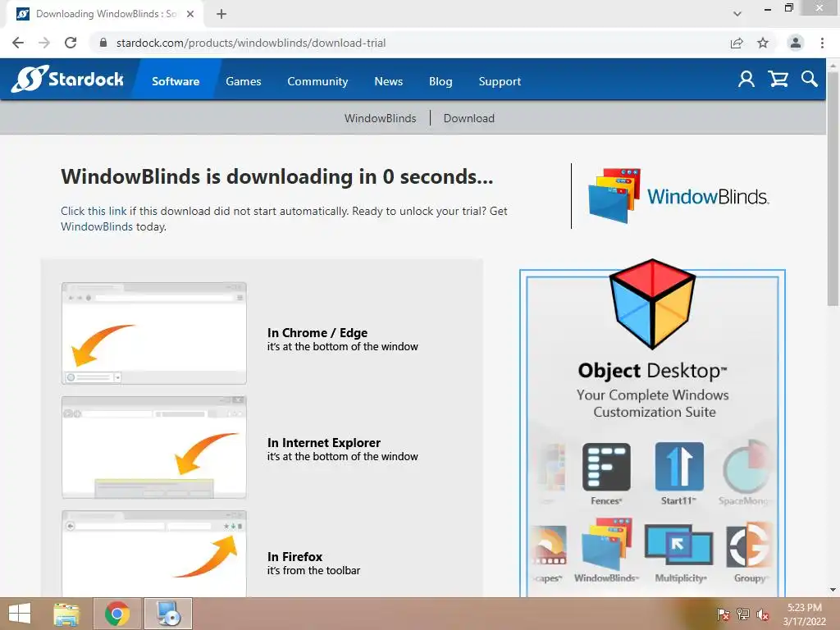
Task: Click the Chrome / Edge instruction thumbnail
Action: [x=153, y=333]
